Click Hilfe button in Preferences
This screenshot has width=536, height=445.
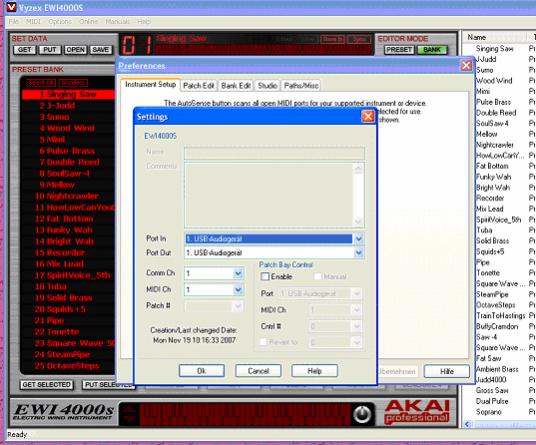[x=447, y=371]
